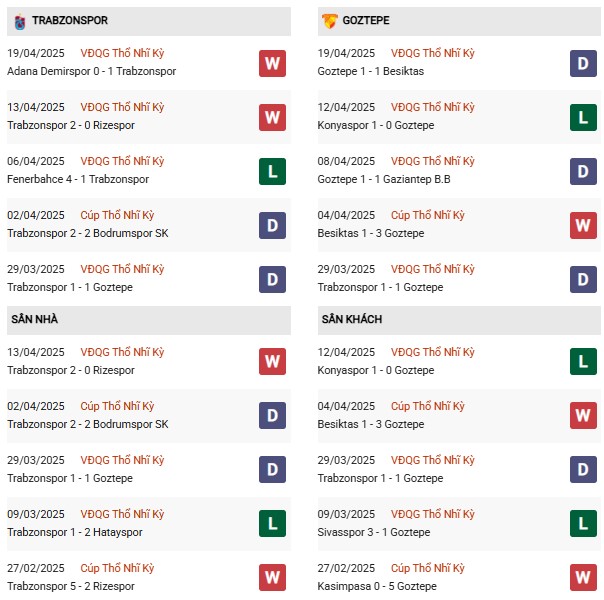
Task: Click W badge for Adana Demirspor match
Action: coord(272,64)
